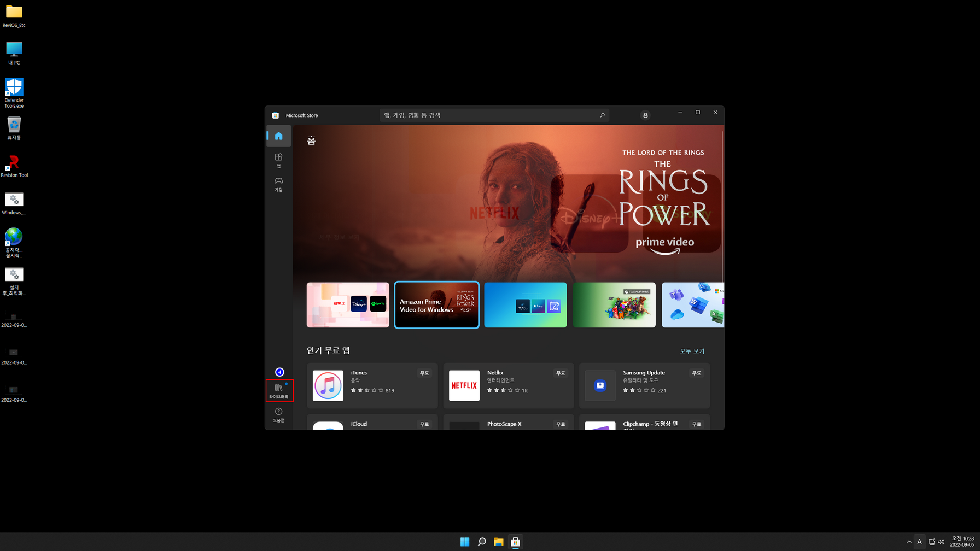This screenshot has width=980, height=551.
Task: Open the ReviOS_Etc desktop folder
Action: tap(14, 16)
